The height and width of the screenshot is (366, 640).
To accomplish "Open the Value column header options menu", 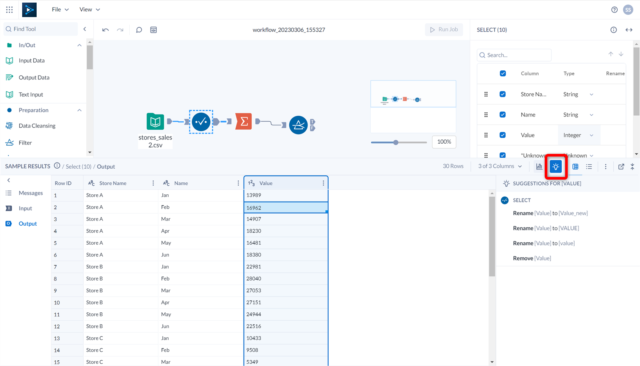I will pyautogui.click(x=323, y=183).
